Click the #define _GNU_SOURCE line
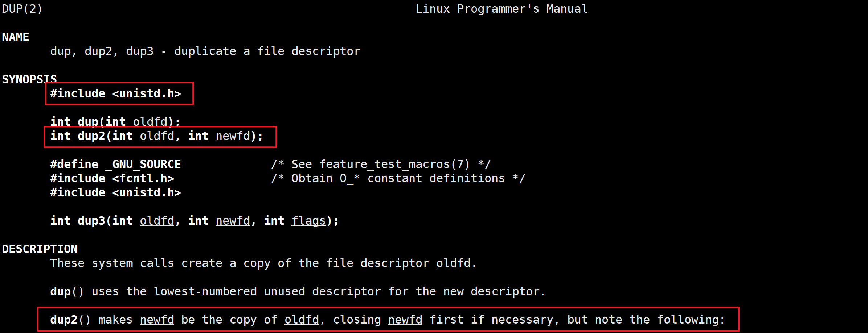The image size is (868, 333). click(x=115, y=164)
